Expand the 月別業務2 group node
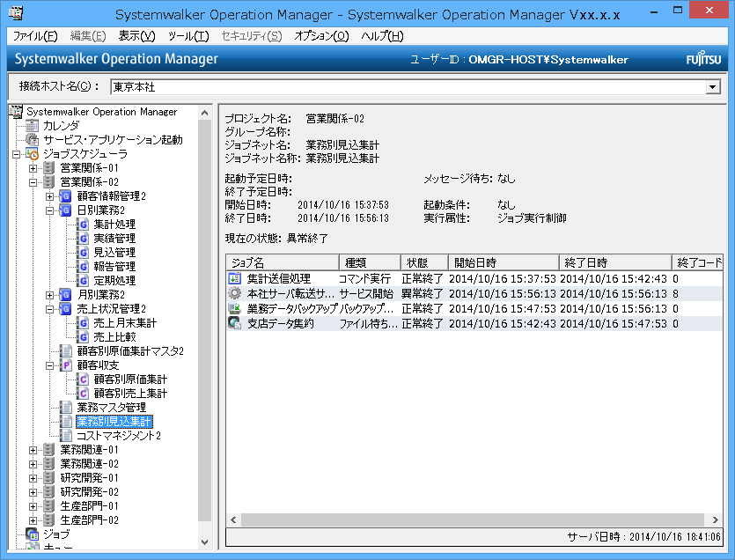 (x=49, y=295)
